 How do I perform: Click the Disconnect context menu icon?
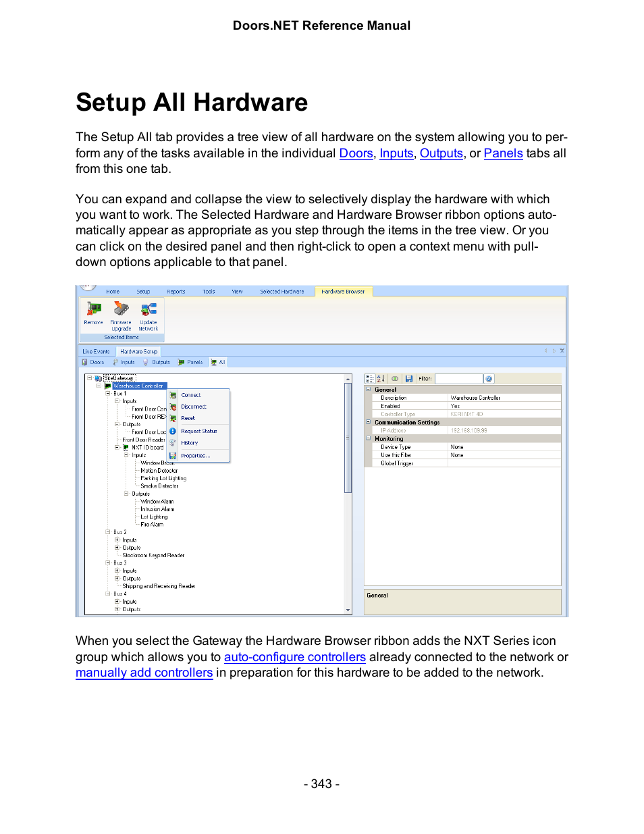(x=173, y=407)
